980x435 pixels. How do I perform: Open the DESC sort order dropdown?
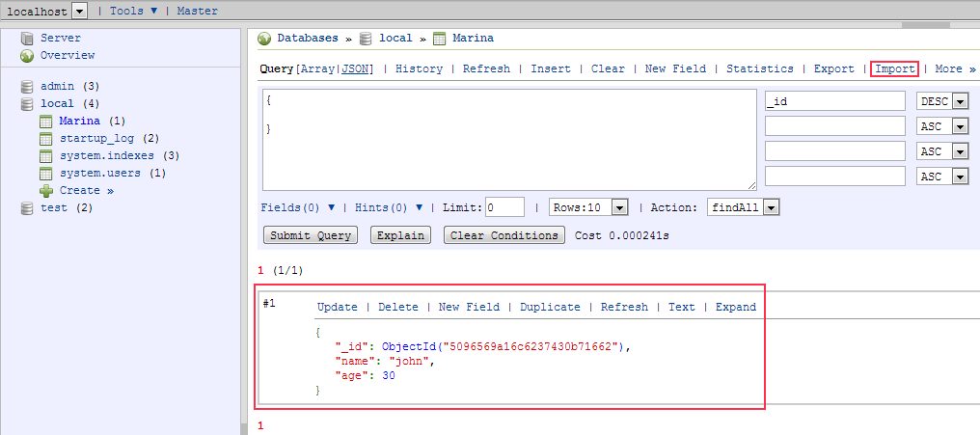pyautogui.click(x=960, y=101)
